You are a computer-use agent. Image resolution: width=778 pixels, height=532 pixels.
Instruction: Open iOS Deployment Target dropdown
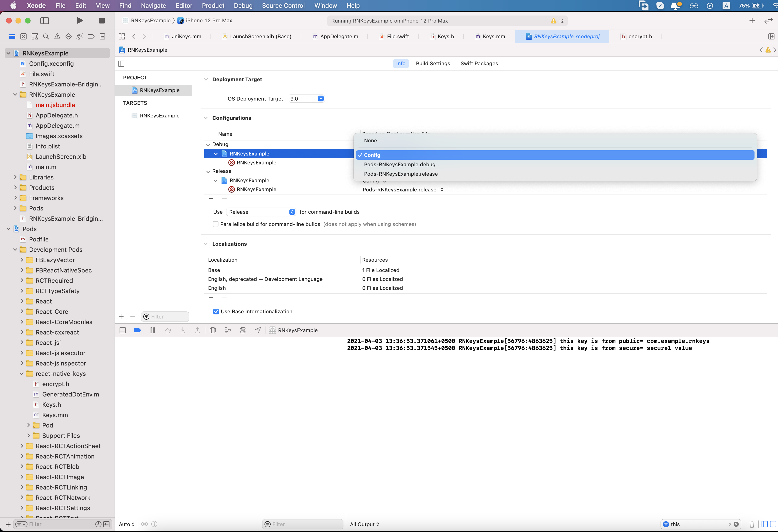coord(320,98)
